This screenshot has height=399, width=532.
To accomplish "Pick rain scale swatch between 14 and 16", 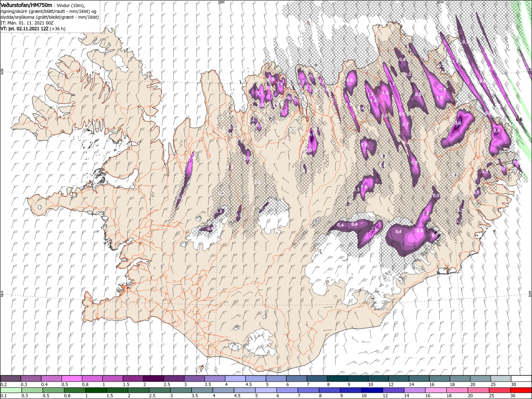I will click(415, 390).
